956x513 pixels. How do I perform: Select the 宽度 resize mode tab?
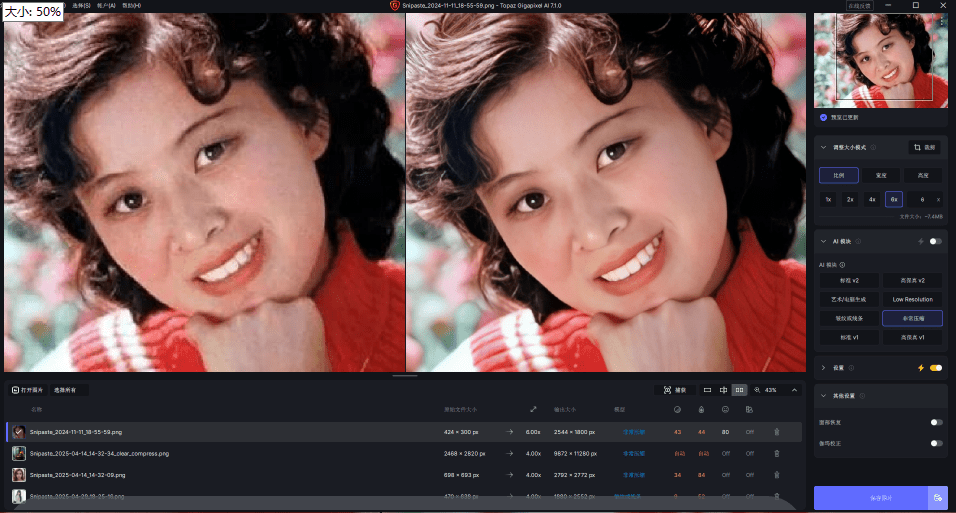coord(881,175)
